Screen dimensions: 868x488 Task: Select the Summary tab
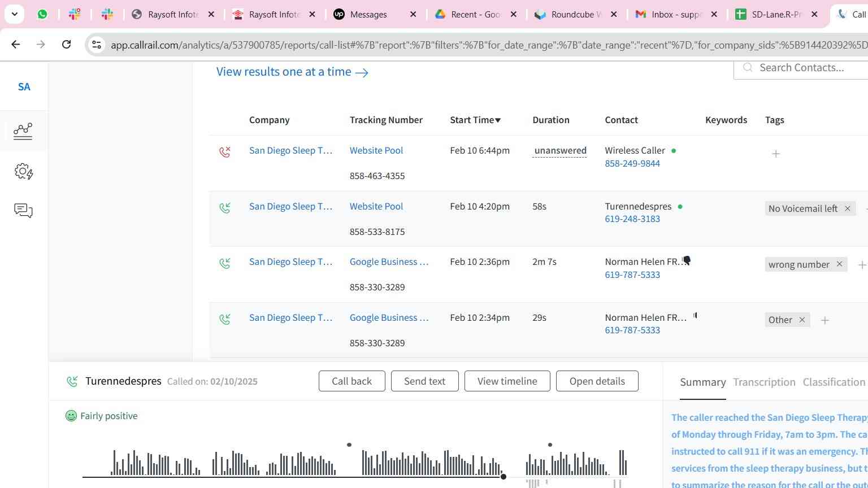point(702,382)
